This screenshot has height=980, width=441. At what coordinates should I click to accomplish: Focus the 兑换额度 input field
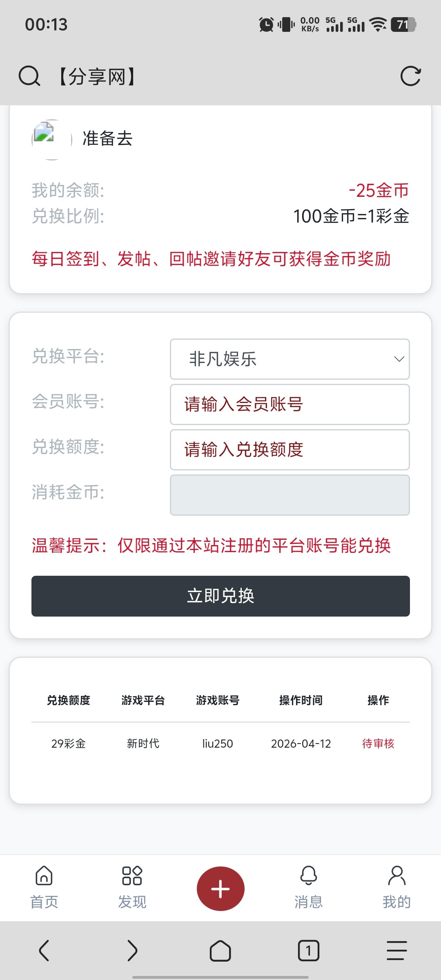(290, 450)
